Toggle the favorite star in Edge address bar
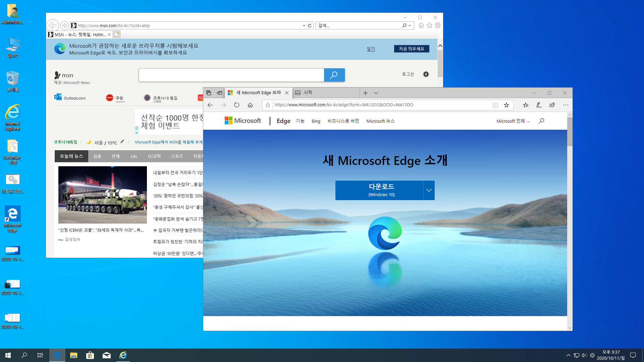Image resolution: width=644 pixels, height=362 pixels. (506, 105)
